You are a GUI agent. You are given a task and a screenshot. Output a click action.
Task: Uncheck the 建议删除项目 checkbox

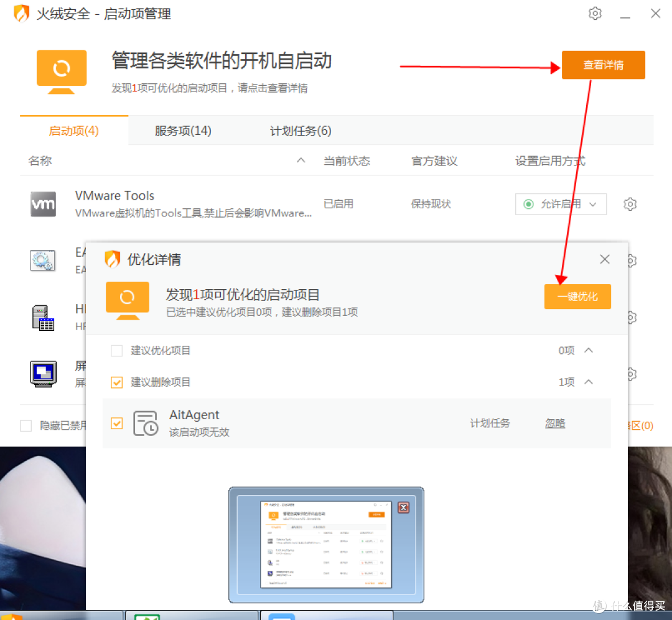pyautogui.click(x=116, y=382)
